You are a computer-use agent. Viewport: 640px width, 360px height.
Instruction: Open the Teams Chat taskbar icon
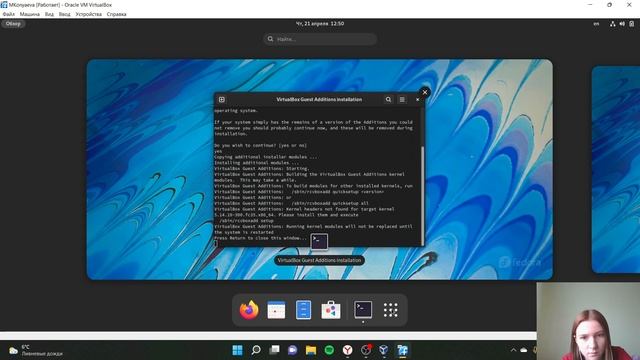293,350
